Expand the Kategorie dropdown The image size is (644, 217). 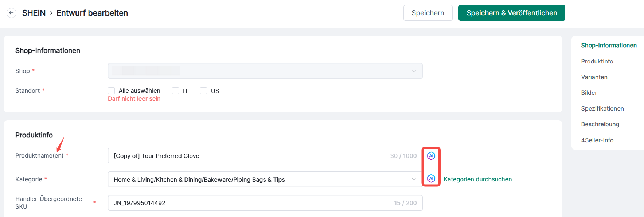(265, 179)
